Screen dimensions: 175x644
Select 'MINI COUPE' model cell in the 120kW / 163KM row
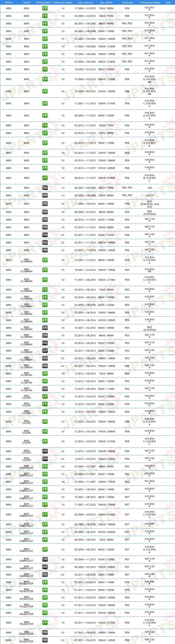point(26,412)
